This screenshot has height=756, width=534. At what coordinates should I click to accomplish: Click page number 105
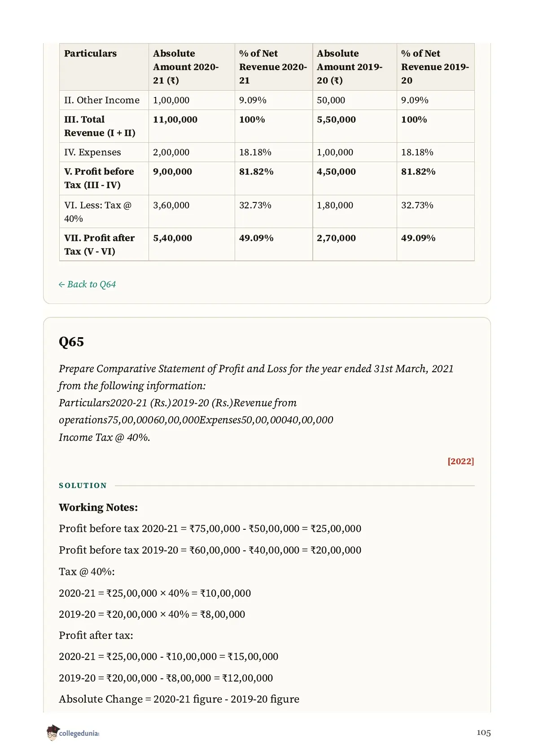pyautogui.click(x=484, y=732)
